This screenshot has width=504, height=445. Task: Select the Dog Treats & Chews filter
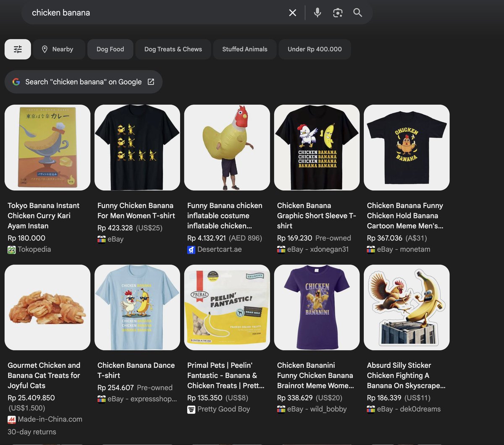tap(173, 49)
